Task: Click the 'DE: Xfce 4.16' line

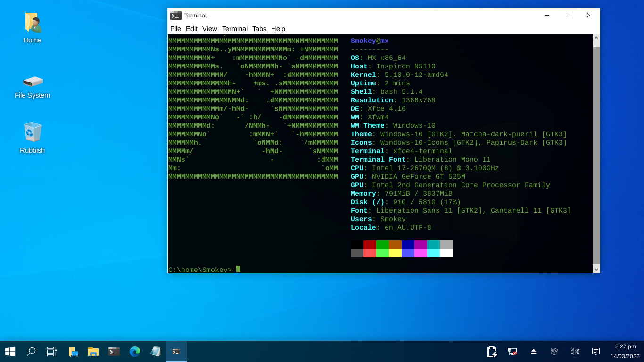Action: (378, 109)
